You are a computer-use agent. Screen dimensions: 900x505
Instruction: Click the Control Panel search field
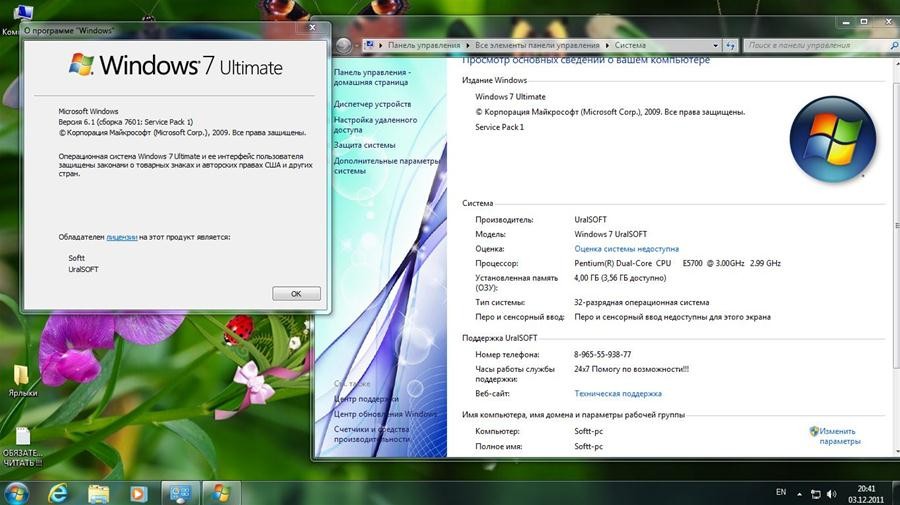[816, 45]
